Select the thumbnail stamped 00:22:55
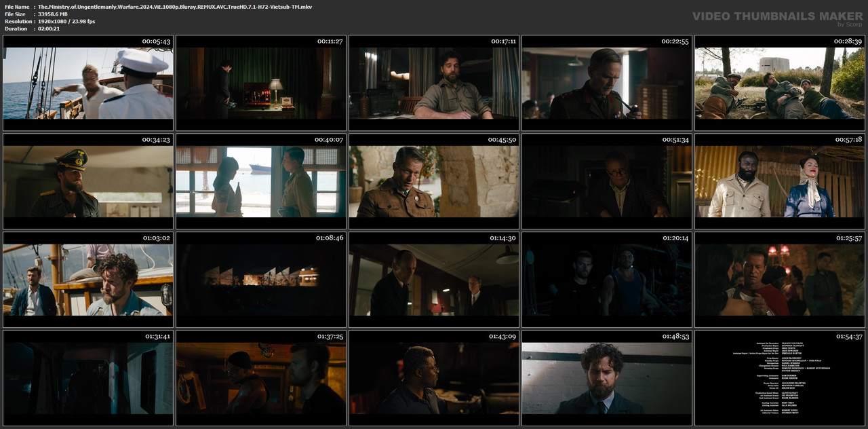Image resolution: width=868 pixels, height=429 pixels. pos(607,83)
